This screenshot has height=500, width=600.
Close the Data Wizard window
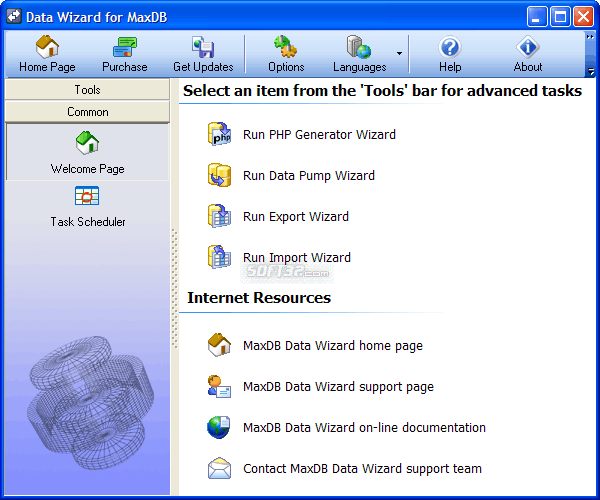[x=584, y=17]
